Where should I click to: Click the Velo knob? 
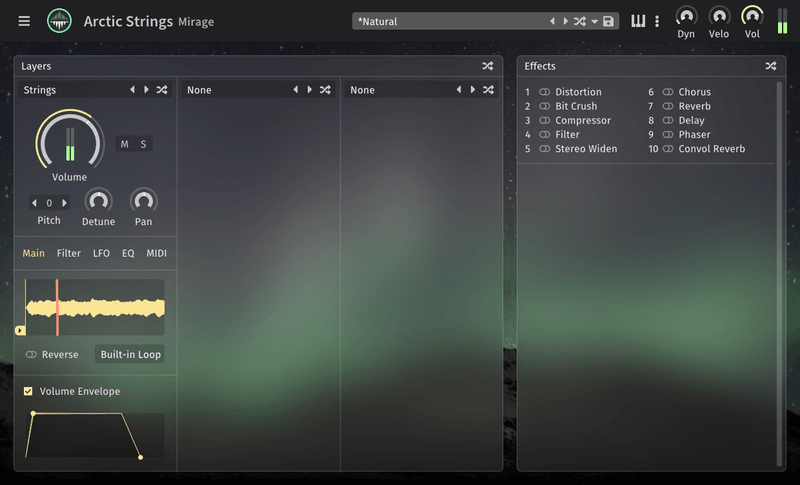719,16
